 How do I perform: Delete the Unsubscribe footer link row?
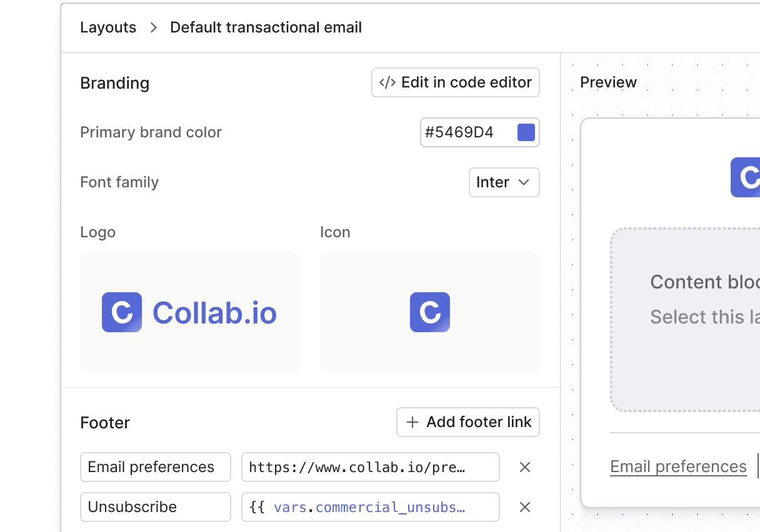point(525,507)
